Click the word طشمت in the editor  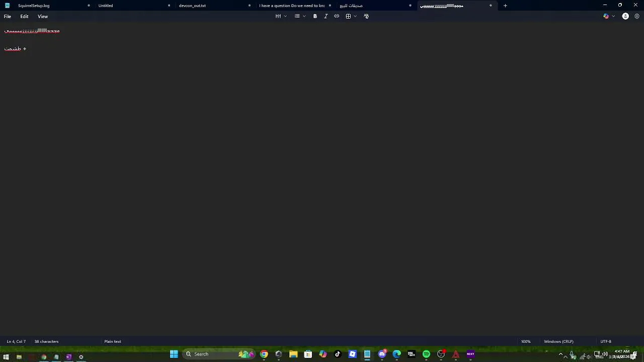[x=13, y=49]
